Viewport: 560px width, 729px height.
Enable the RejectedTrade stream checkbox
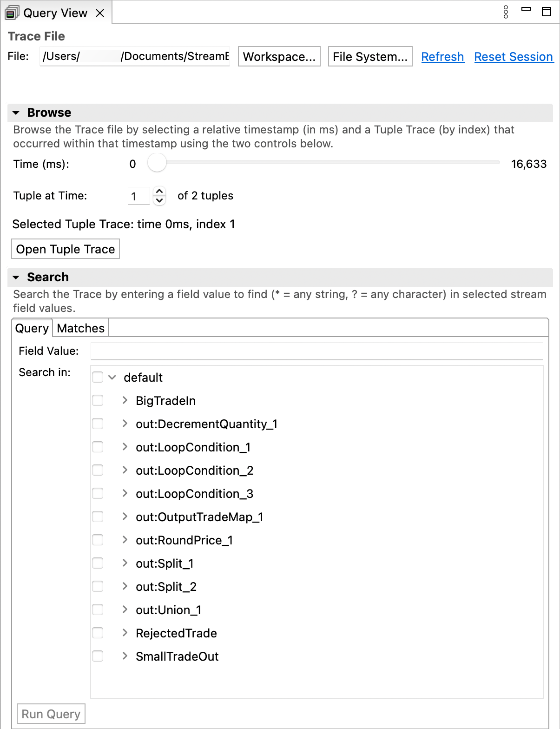tap(98, 633)
